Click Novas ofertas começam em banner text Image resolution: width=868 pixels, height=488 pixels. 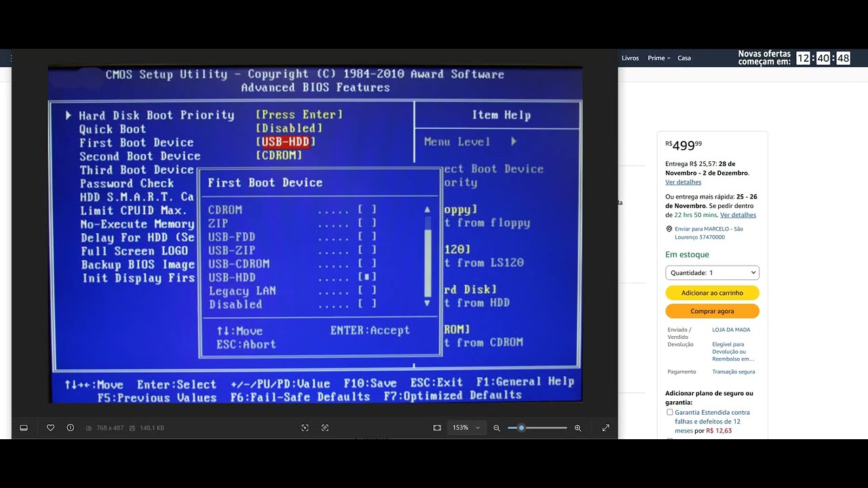(764, 58)
